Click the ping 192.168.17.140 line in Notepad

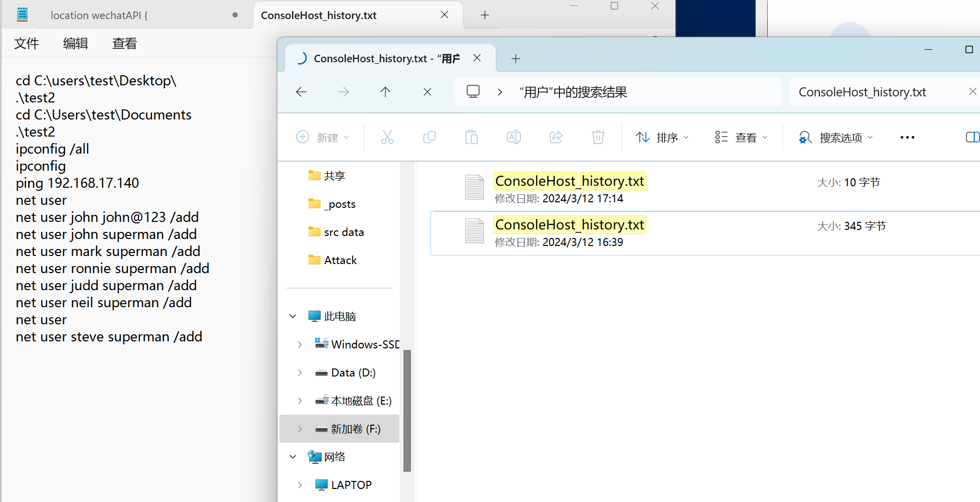click(x=77, y=183)
